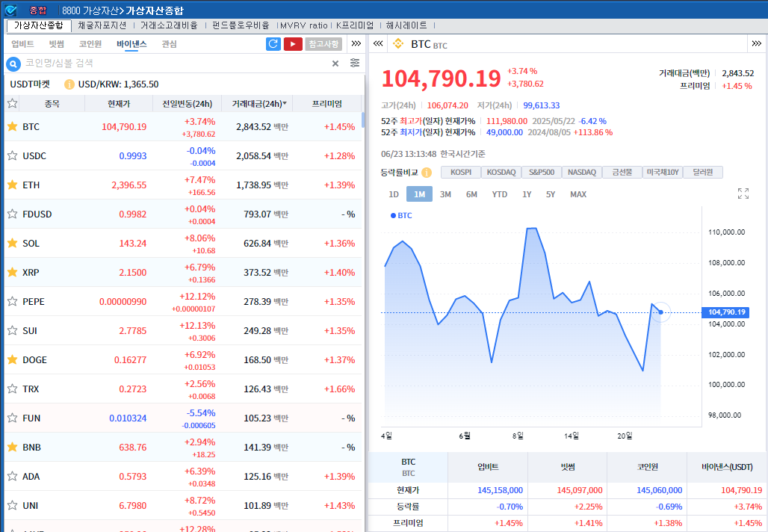Select the 3M chart period
768x532 pixels.
point(445,194)
